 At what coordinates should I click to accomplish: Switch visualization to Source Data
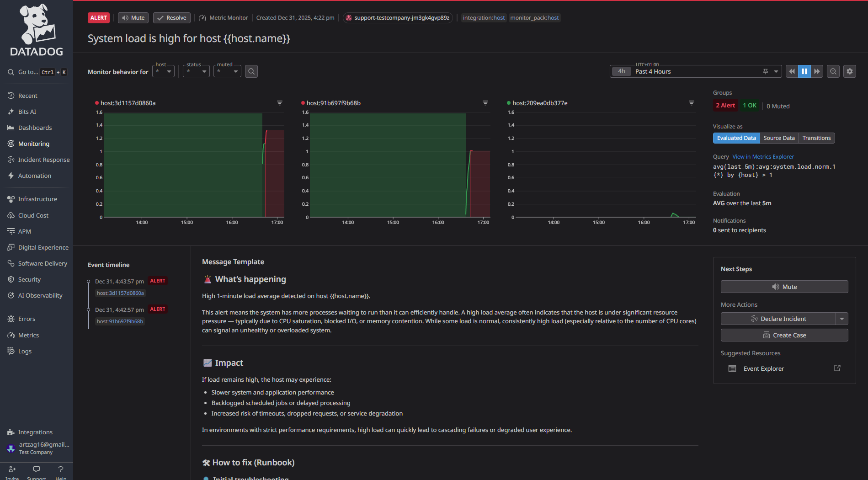pos(779,138)
